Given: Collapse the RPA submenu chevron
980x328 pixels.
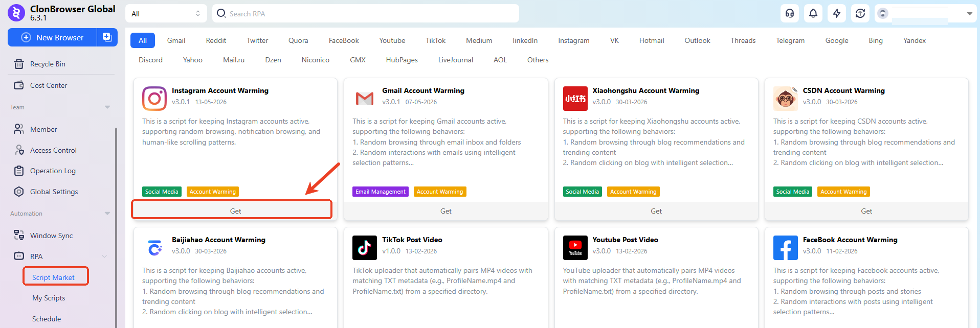Looking at the screenshot, I should point(104,256).
